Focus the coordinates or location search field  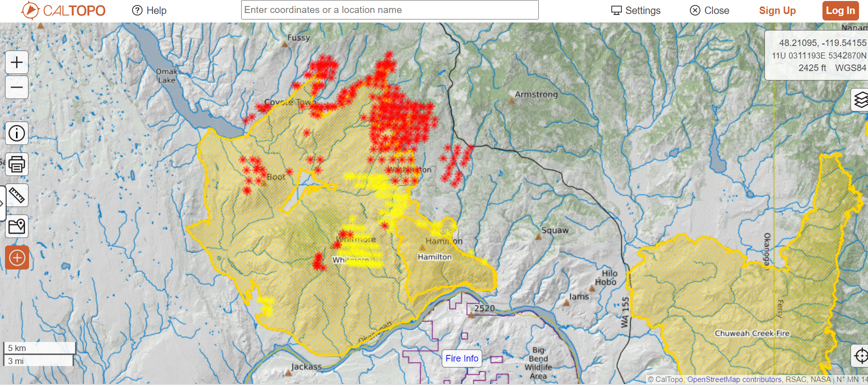[x=389, y=10]
